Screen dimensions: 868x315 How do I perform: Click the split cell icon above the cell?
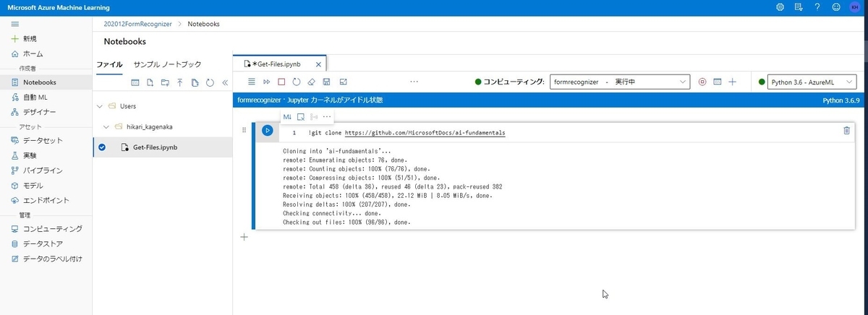click(x=314, y=116)
